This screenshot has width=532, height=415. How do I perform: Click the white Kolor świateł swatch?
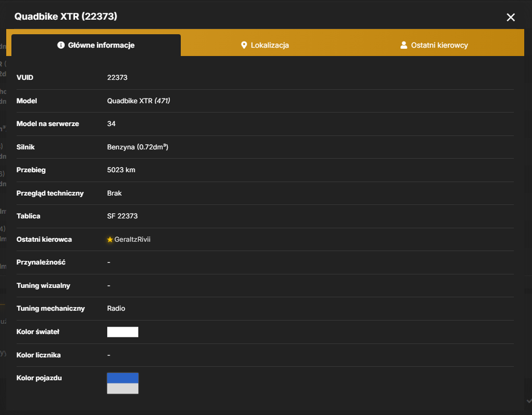tap(123, 332)
